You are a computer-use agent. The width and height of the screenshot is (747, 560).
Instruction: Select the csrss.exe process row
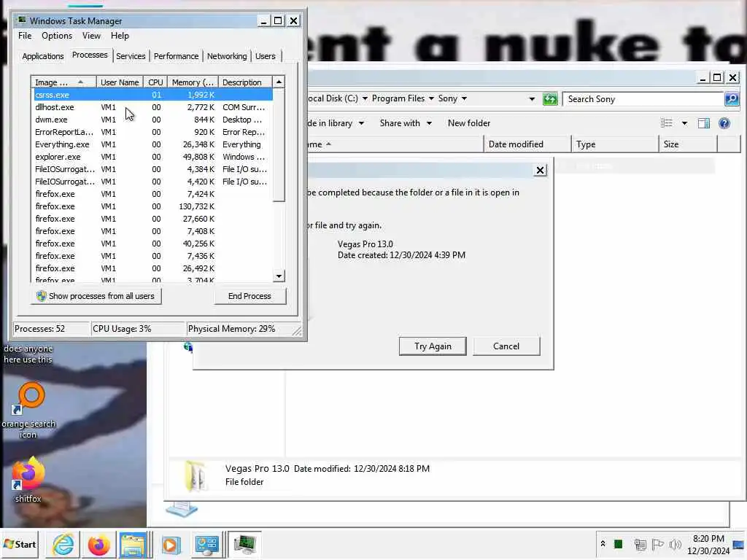click(x=152, y=95)
